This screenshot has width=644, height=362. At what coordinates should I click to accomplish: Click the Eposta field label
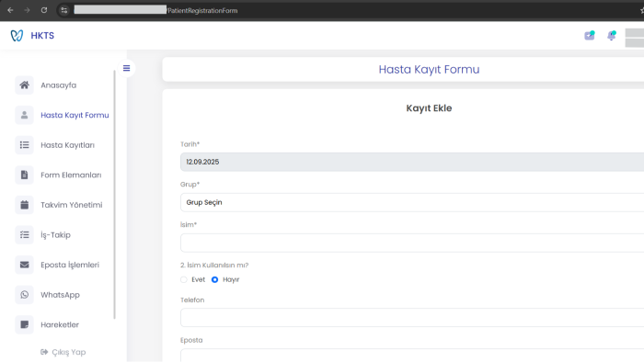191,340
